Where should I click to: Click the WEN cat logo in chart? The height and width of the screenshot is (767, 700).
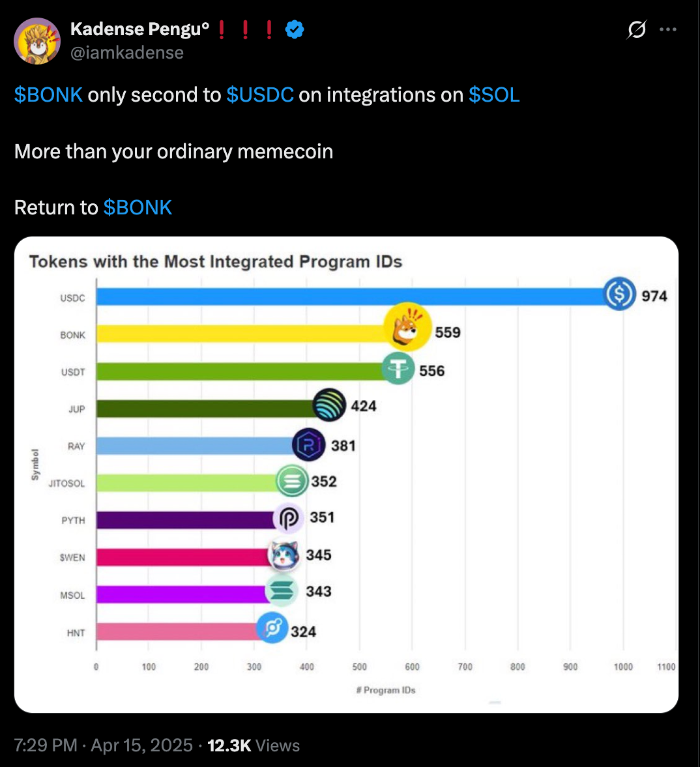(285, 555)
